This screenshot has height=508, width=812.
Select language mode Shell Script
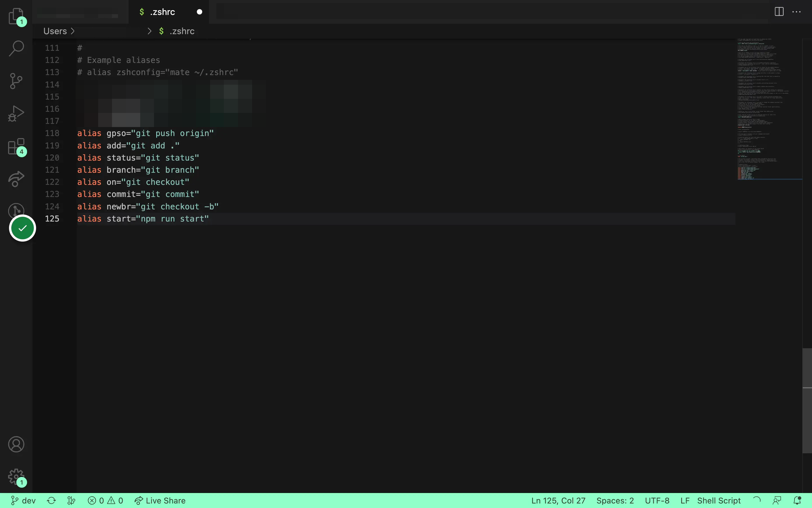pos(719,501)
